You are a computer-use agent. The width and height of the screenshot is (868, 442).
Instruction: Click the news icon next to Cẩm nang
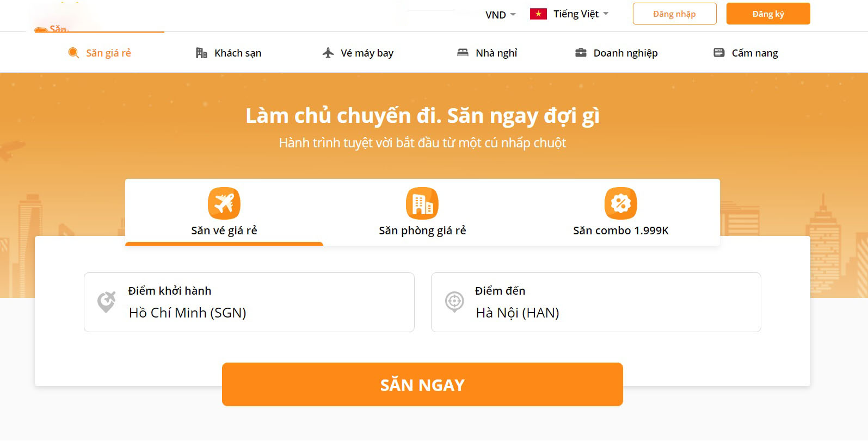click(x=718, y=52)
